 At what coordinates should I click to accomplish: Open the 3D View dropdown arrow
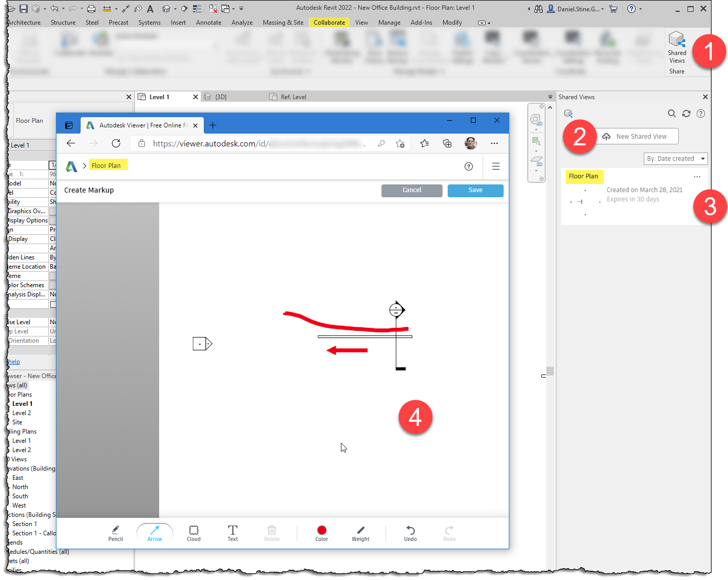(175, 9)
